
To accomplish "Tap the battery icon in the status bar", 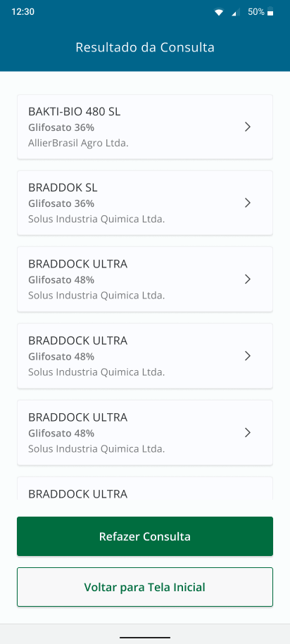I will pyautogui.click(x=270, y=12).
